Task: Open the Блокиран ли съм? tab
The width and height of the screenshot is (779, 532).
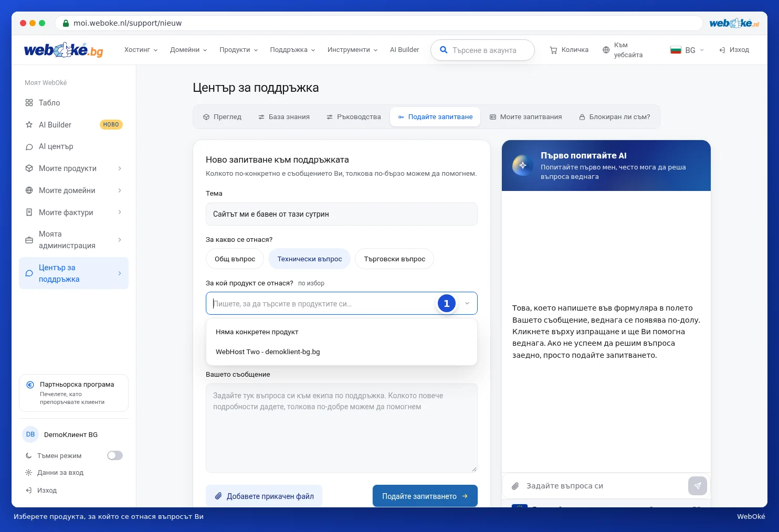Action: point(614,117)
